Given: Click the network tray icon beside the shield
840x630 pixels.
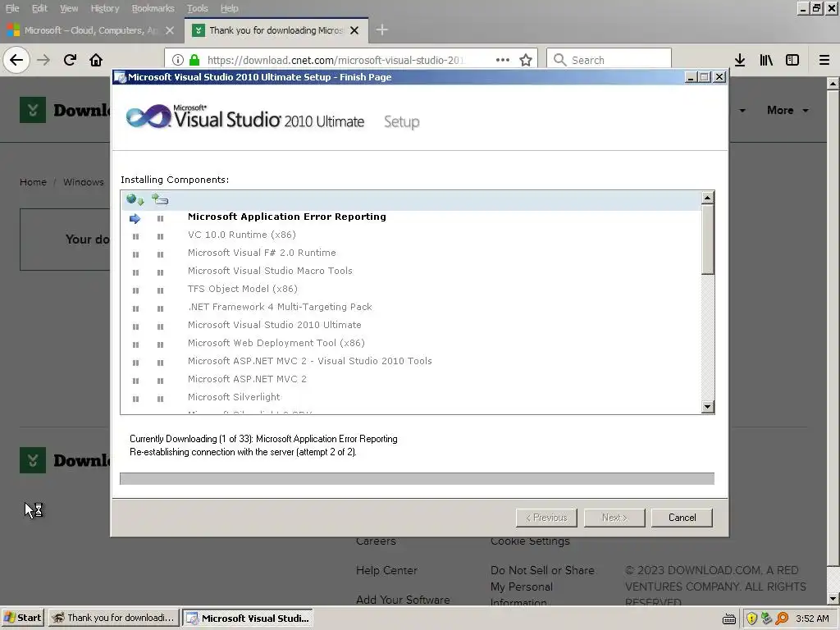Looking at the screenshot, I should click(767, 619).
